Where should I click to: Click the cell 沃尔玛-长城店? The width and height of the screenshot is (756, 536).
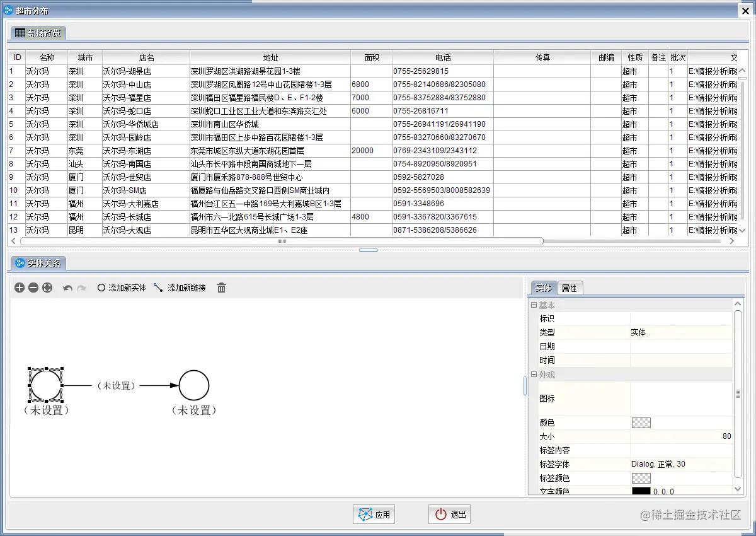[146, 217]
